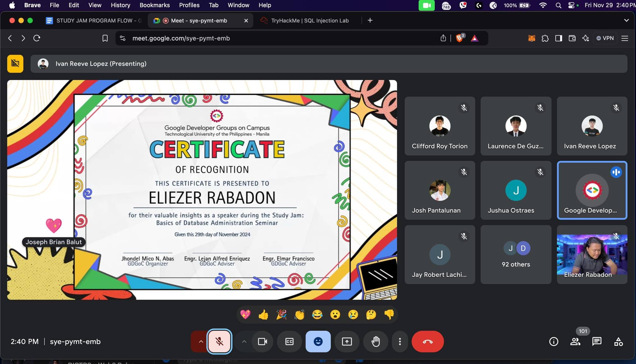
Task: Open Brave Shields lion icon
Action: click(x=459, y=38)
